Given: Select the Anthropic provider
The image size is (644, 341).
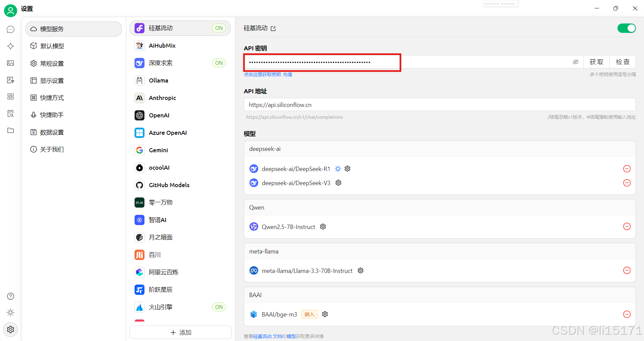Looking at the screenshot, I should pyautogui.click(x=180, y=98).
